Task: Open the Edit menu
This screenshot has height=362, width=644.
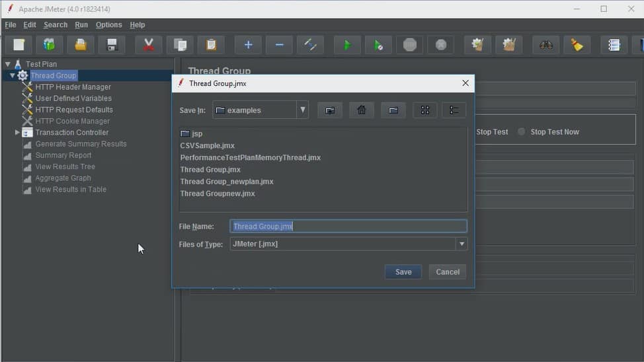Action: (x=30, y=24)
